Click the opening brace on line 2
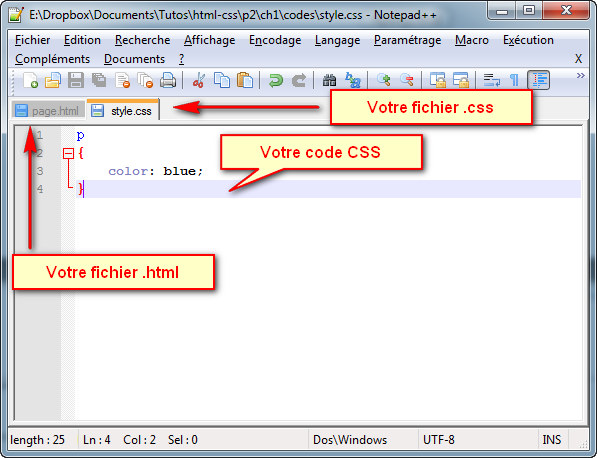 [81, 153]
